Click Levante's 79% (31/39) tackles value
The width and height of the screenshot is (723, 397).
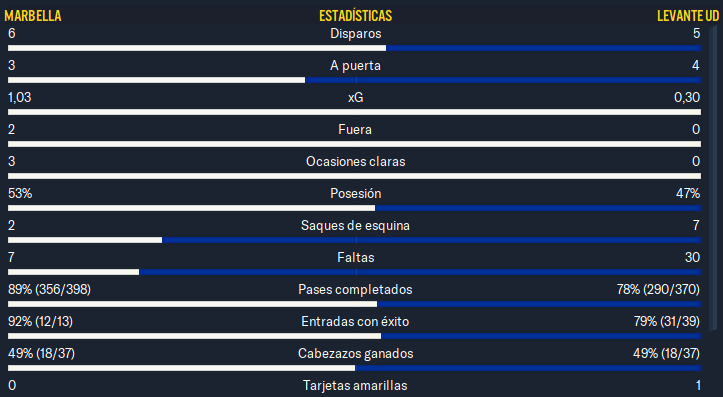click(667, 321)
